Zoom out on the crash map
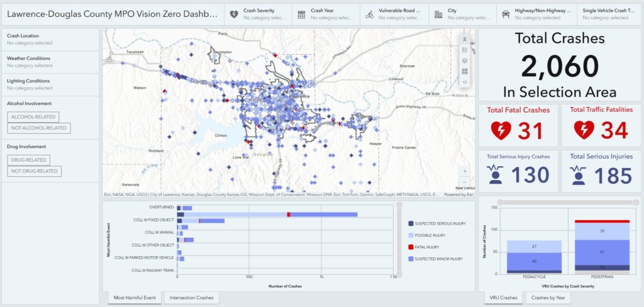The width and height of the screenshot is (644, 307). pyautogui.click(x=464, y=181)
